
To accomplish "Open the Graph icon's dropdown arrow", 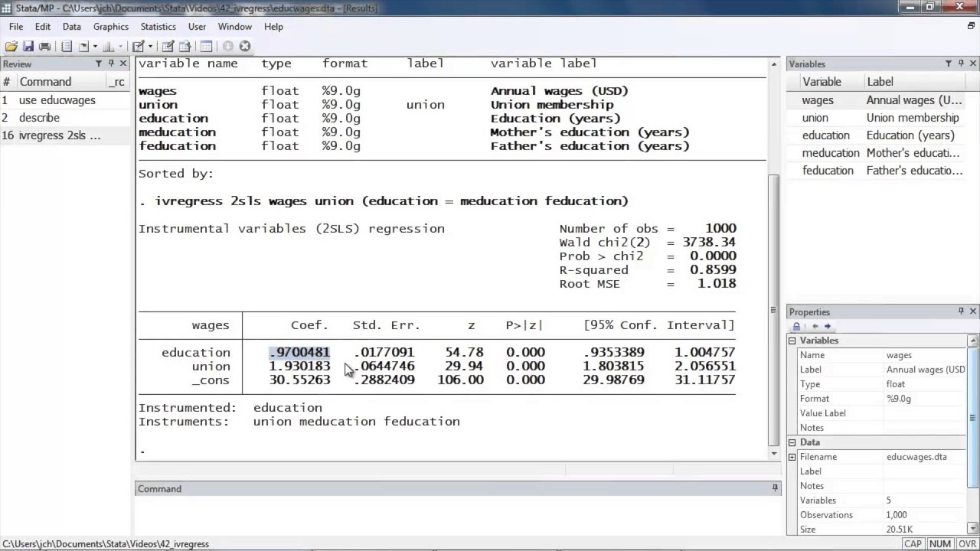I will click(121, 46).
